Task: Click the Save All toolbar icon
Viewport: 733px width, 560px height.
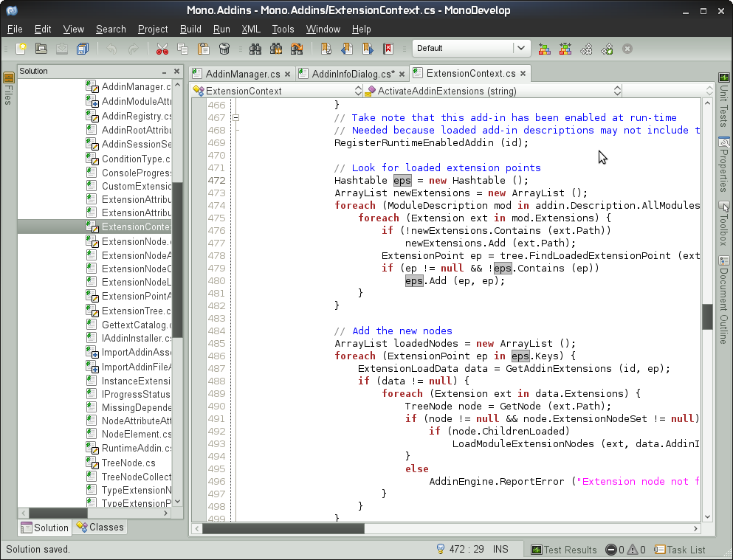Action: point(82,49)
